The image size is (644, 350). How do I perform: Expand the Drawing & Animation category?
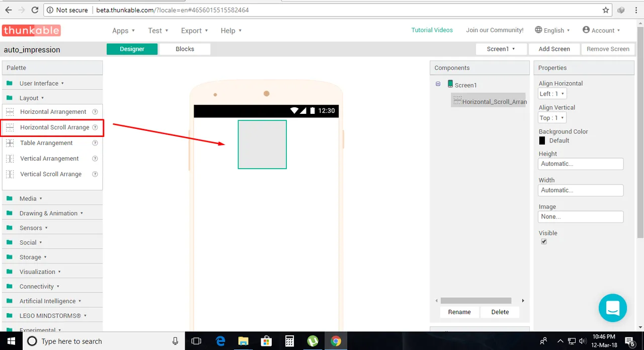coord(51,213)
